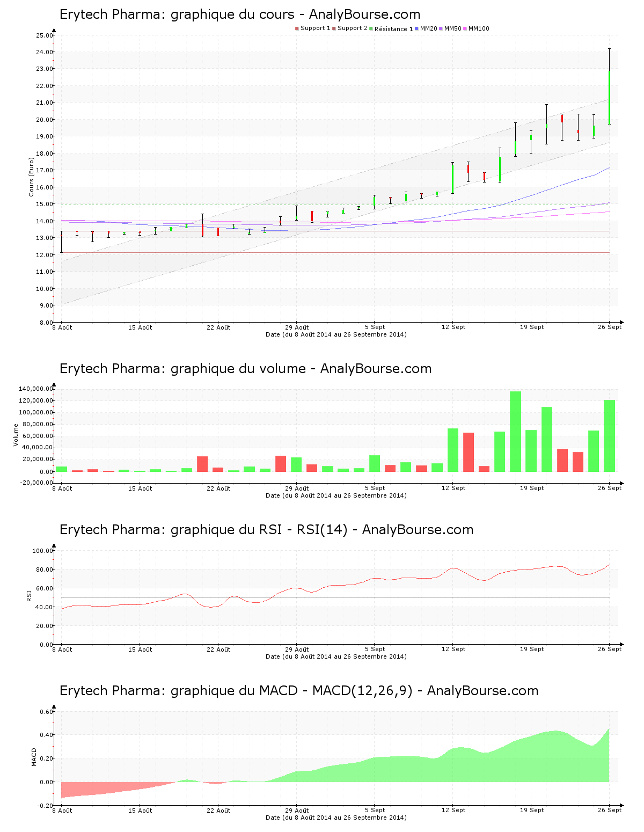Click the 'Volume' vertical axis label
644x832 pixels.
[16, 435]
